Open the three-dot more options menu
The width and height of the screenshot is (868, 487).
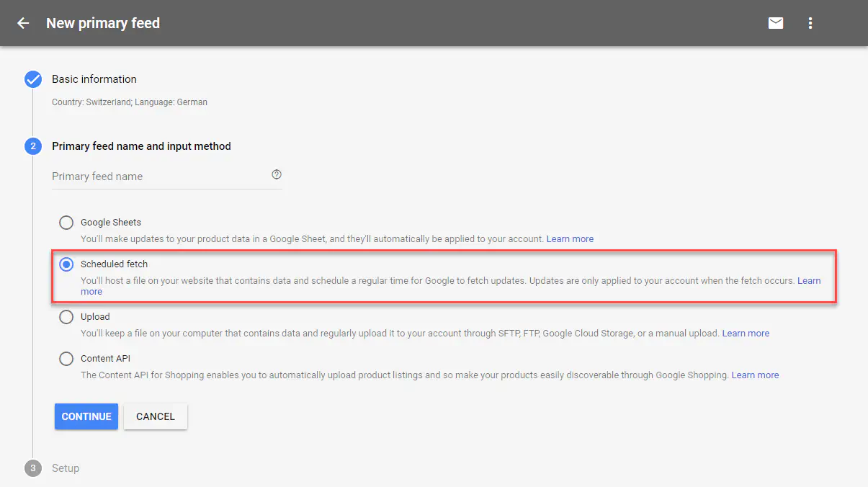[x=810, y=23]
